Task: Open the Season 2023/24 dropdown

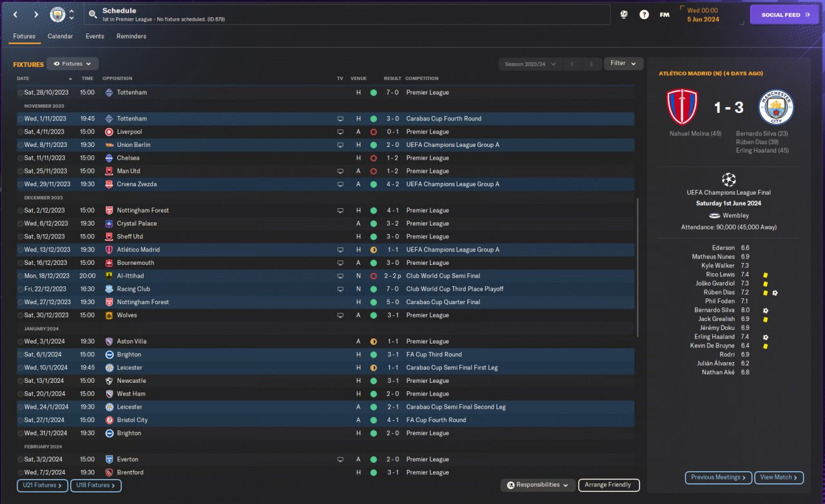Action: click(x=530, y=64)
